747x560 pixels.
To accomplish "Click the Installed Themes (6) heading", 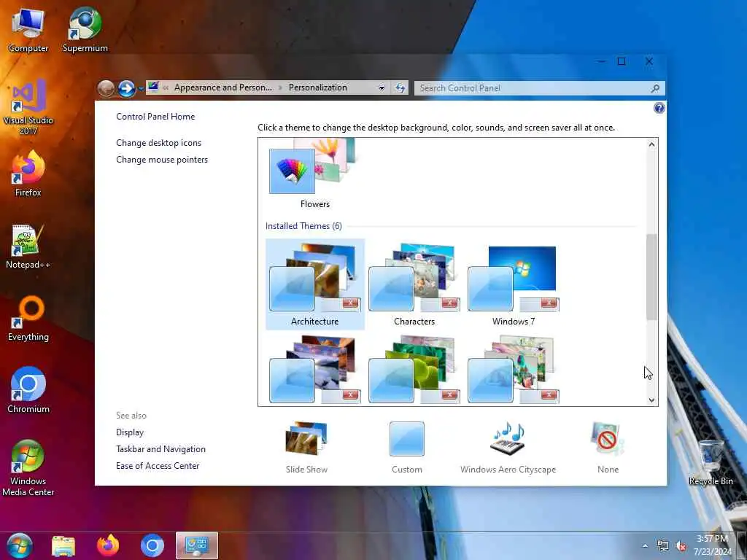I will (303, 226).
